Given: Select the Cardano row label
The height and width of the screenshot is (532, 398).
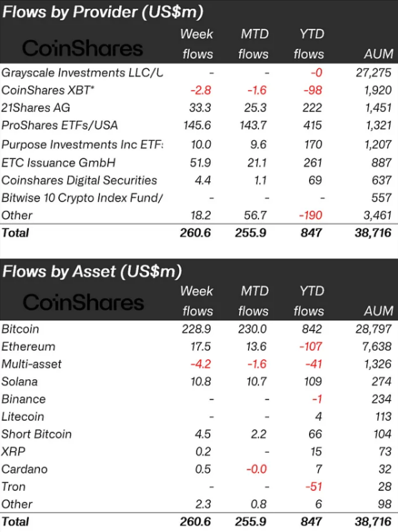Looking at the screenshot, I should tap(24, 469).
